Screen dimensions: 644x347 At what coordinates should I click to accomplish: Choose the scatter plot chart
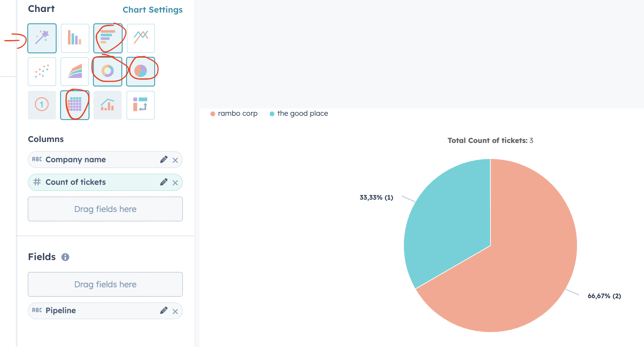pyautogui.click(x=42, y=71)
